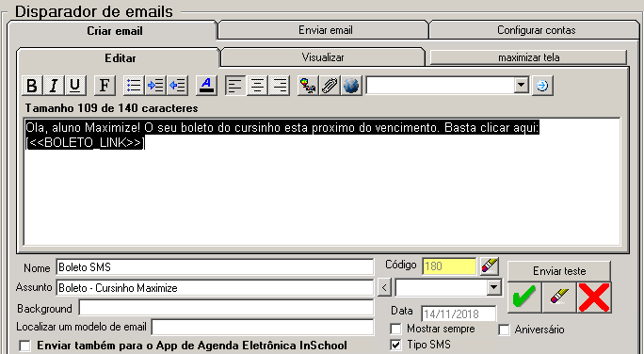
Task: Click the toolbar combo box text area
Action: coord(440,86)
